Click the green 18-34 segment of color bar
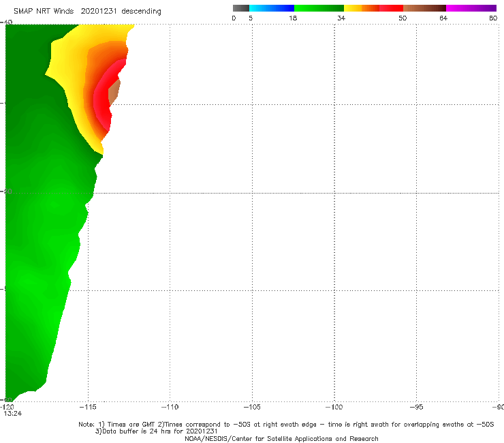The height and width of the screenshot is (443, 504). tap(319, 8)
